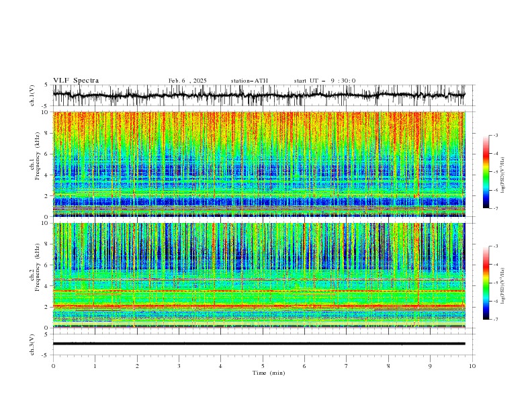Click the 'ch.3(V)' axis label
Screen dimensions: 532x411
tap(32, 345)
